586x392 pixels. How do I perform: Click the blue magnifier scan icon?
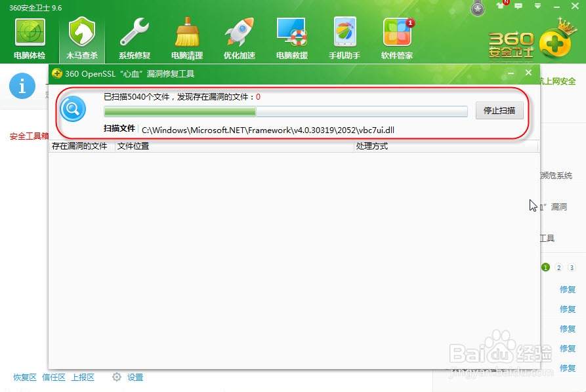click(72, 109)
